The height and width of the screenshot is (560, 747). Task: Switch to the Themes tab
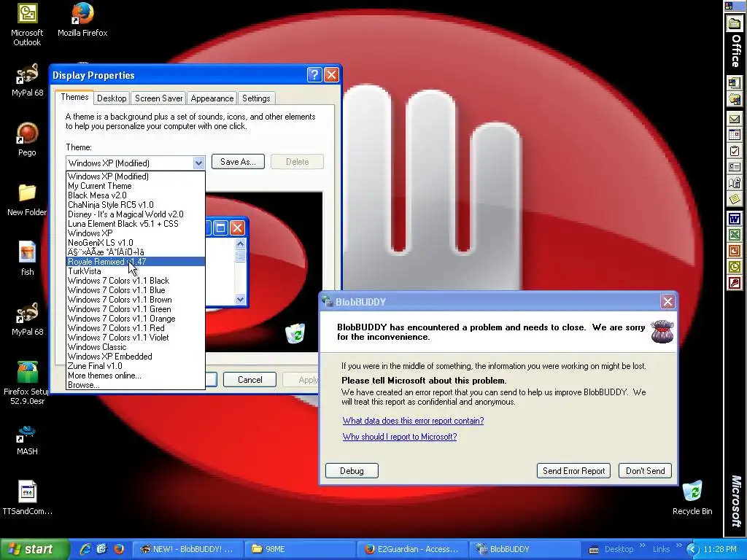coord(74,98)
